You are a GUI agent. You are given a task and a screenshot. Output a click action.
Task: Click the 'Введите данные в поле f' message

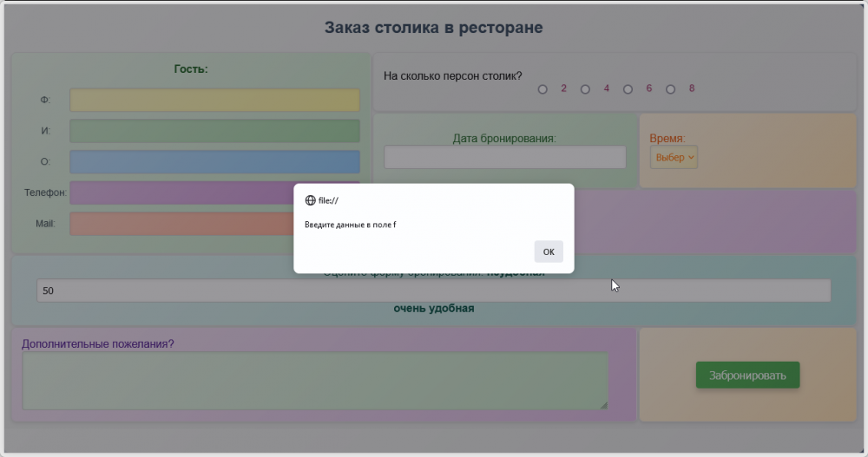click(x=351, y=225)
